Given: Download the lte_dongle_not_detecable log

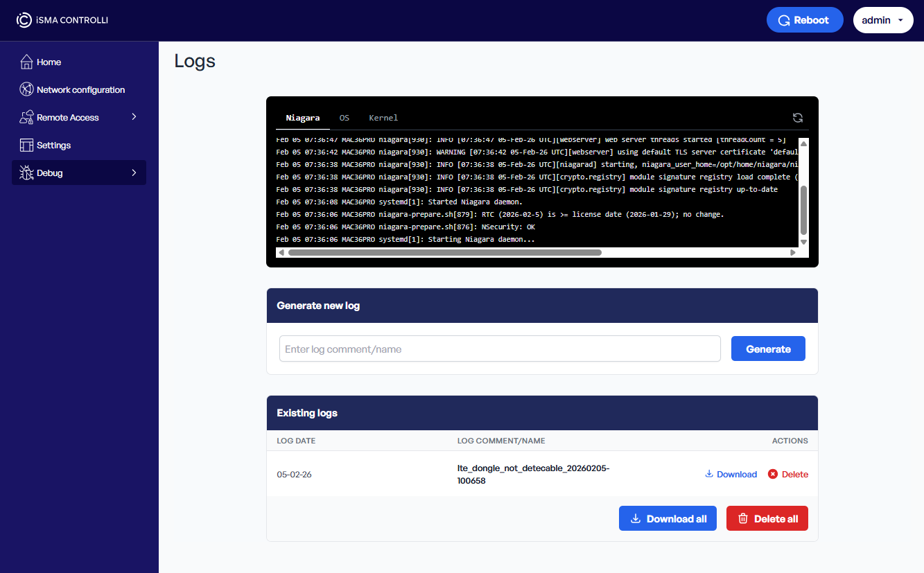Looking at the screenshot, I should [731, 475].
